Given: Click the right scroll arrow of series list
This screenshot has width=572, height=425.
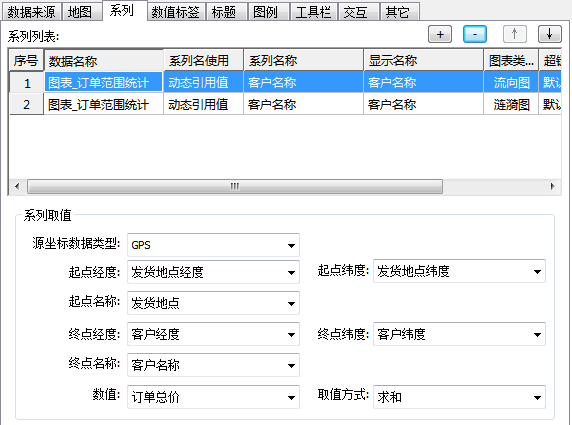Looking at the screenshot, I should point(552,186).
